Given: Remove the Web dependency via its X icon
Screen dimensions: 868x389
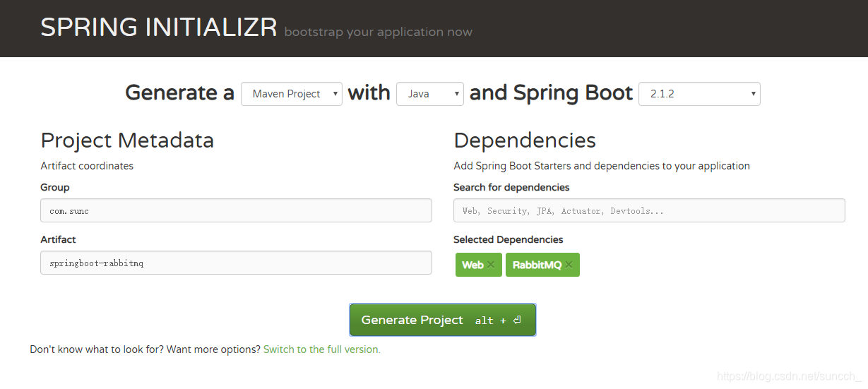Looking at the screenshot, I should point(491,265).
